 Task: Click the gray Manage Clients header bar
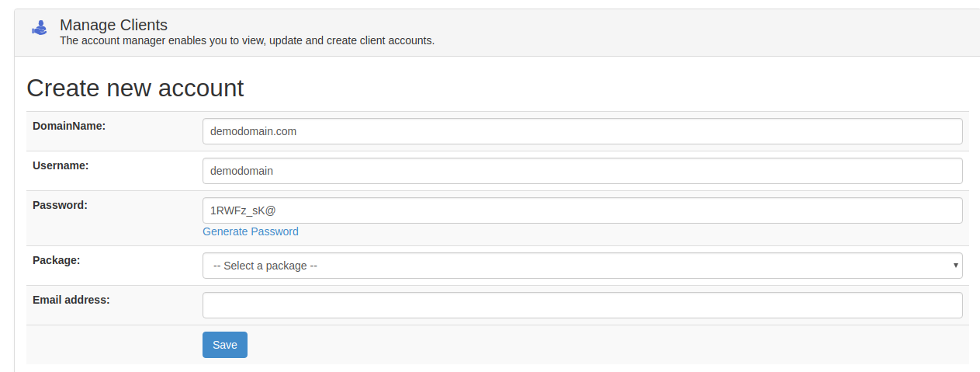pos(497,33)
